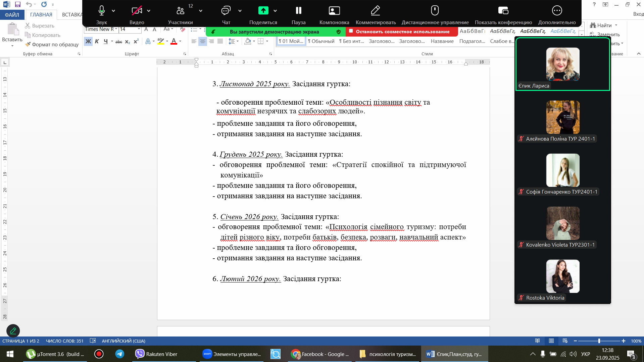Open the font size dropdown
Screen dimensions: 644x362
[x=139, y=29]
